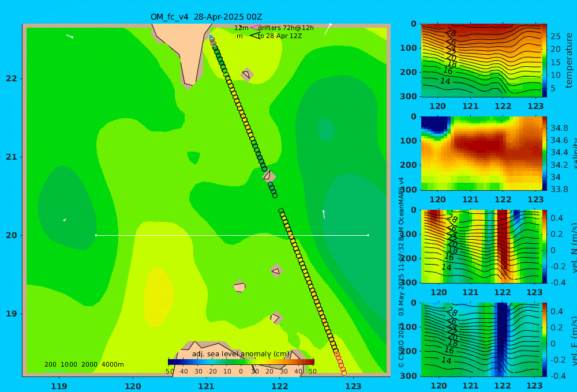Click the dark blue velocity band in vel. E panel

pyautogui.click(x=501, y=340)
